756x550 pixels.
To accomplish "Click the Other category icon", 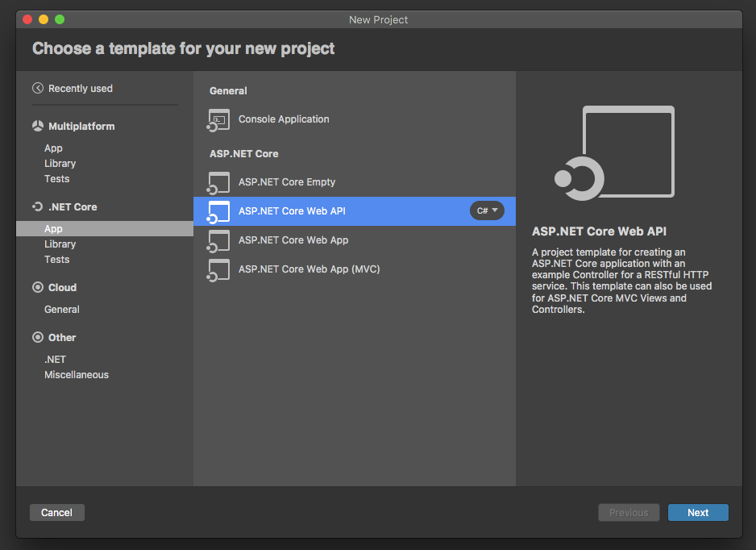I will [x=38, y=337].
